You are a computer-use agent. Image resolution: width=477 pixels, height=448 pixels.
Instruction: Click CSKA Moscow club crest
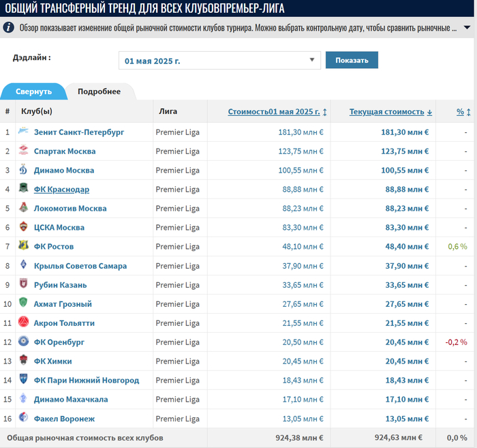pyautogui.click(x=23, y=227)
